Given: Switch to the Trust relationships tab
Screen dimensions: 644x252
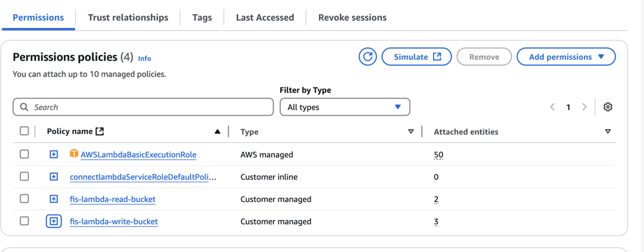Looking at the screenshot, I should pos(128,18).
